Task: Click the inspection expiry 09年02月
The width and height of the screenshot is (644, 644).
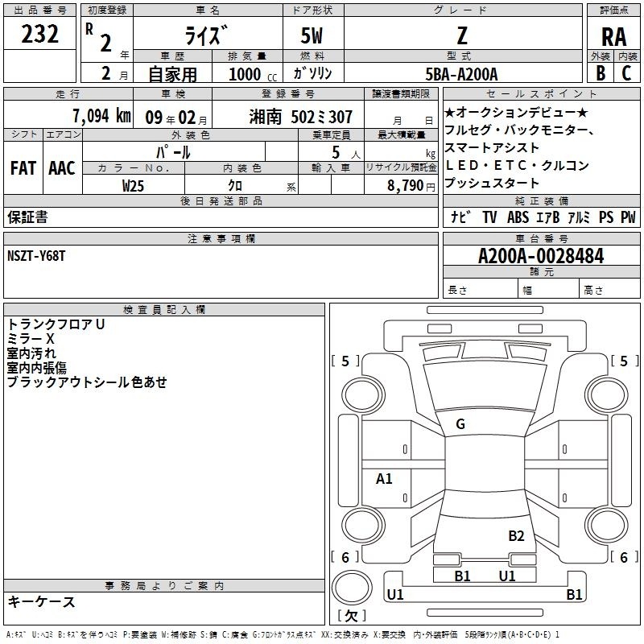Action: (175, 118)
